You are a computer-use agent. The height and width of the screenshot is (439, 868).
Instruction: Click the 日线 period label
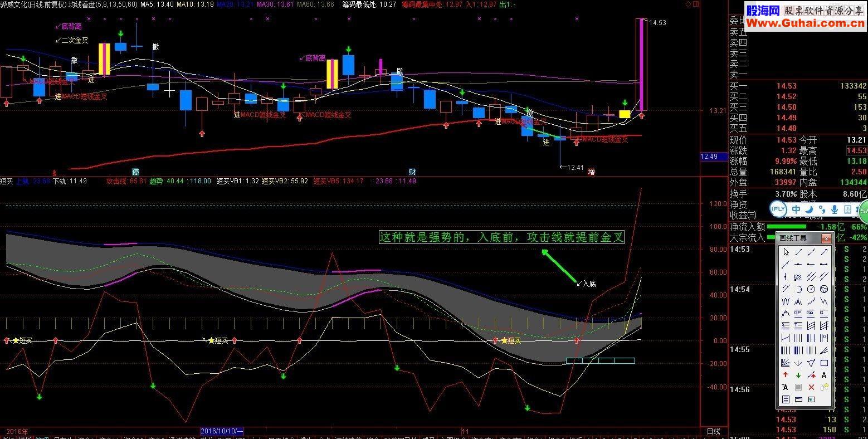(713, 431)
